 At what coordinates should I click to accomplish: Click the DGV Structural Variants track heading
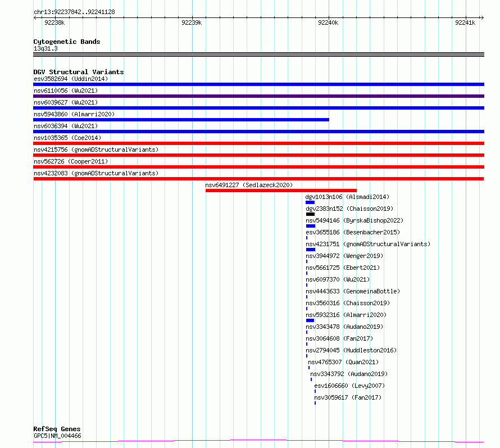pyautogui.click(x=79, y=72)
